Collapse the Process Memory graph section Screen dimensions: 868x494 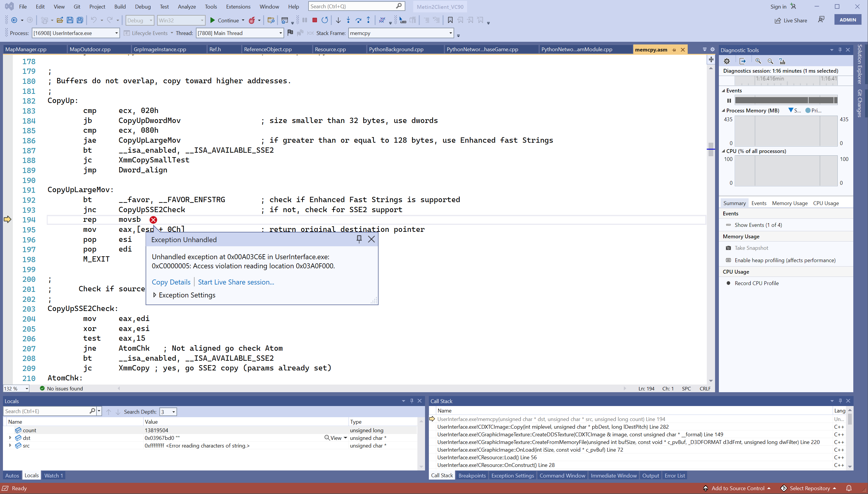(x=723, y=111)
